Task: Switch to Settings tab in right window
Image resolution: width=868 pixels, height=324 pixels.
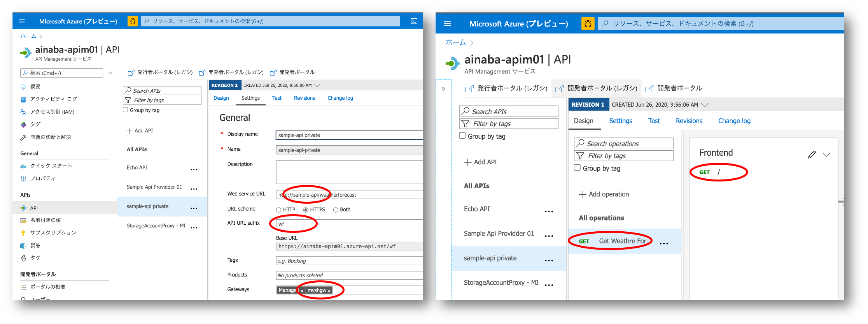Action: (x=621, y=121)
